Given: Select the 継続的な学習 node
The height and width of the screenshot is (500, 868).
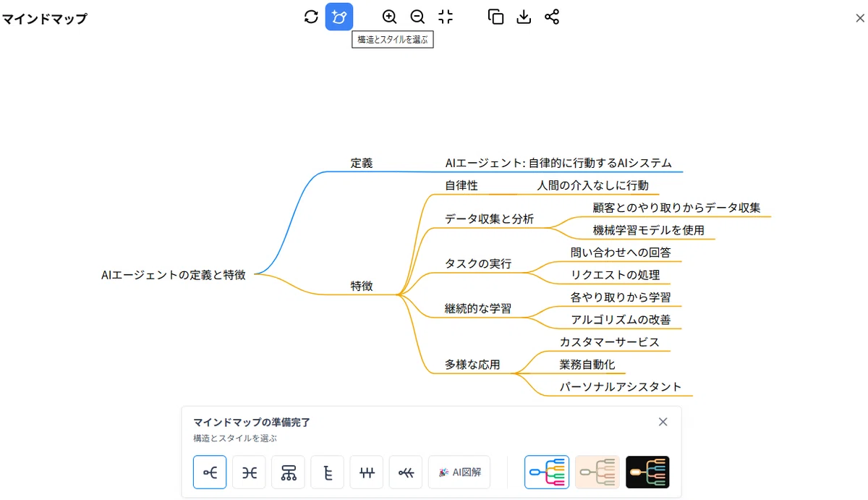Looking at the screenshot, I should click(478, 308).
